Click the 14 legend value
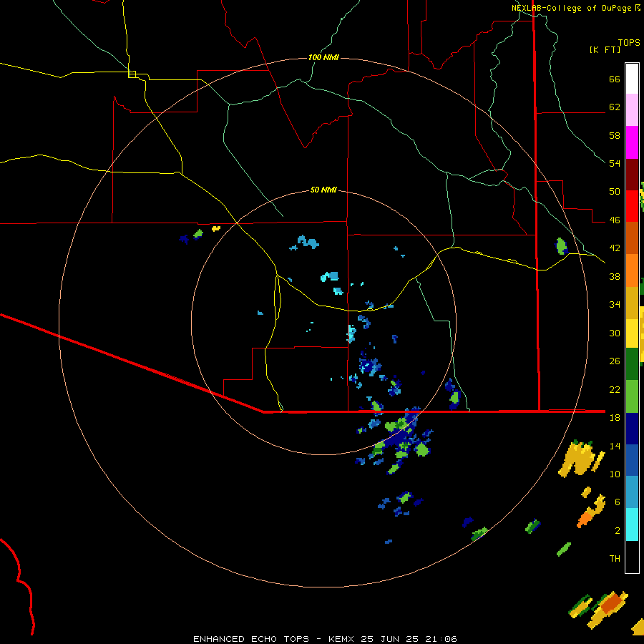This screenshot has height=644, width=644. [615, 446]
